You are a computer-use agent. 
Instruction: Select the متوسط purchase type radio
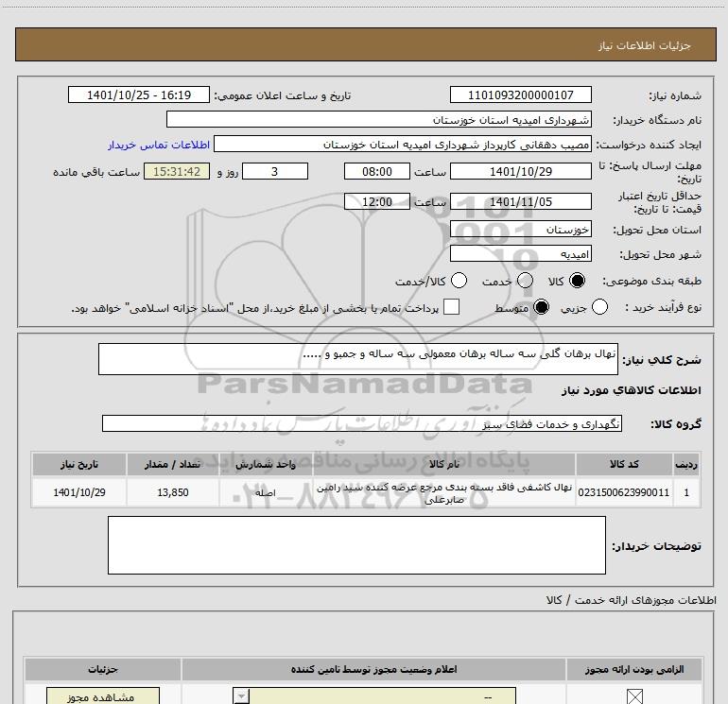click(x=541, y=307)
